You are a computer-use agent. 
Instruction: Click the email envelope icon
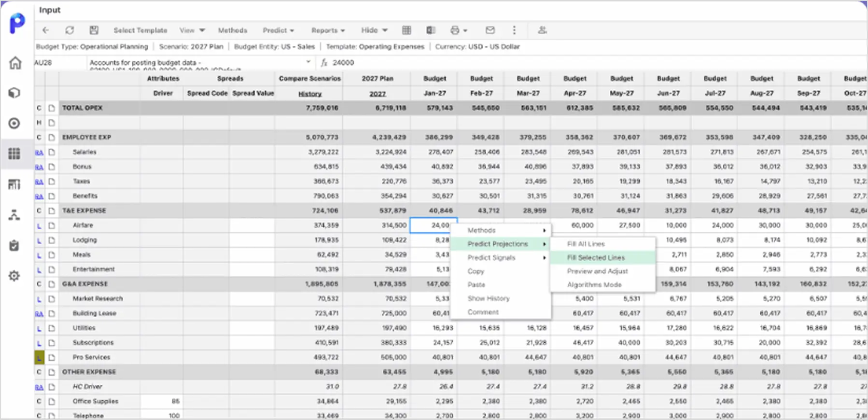click(x=490, y=30)
